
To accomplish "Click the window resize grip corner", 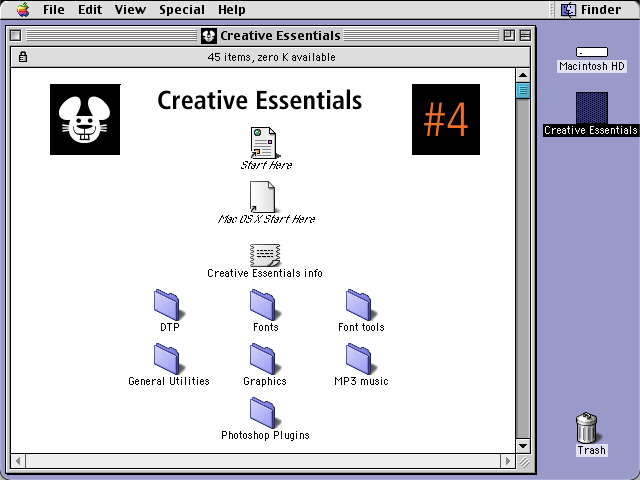I will [524, 462].
